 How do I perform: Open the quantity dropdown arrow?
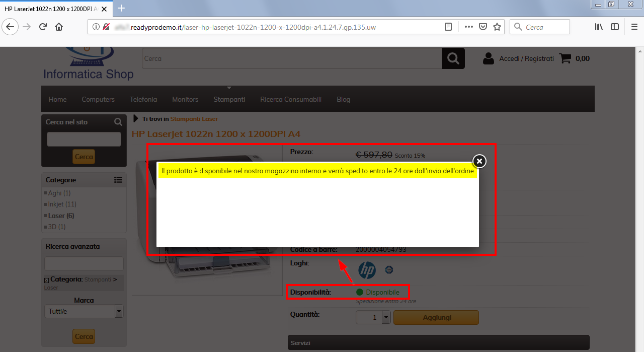(386, 317)
